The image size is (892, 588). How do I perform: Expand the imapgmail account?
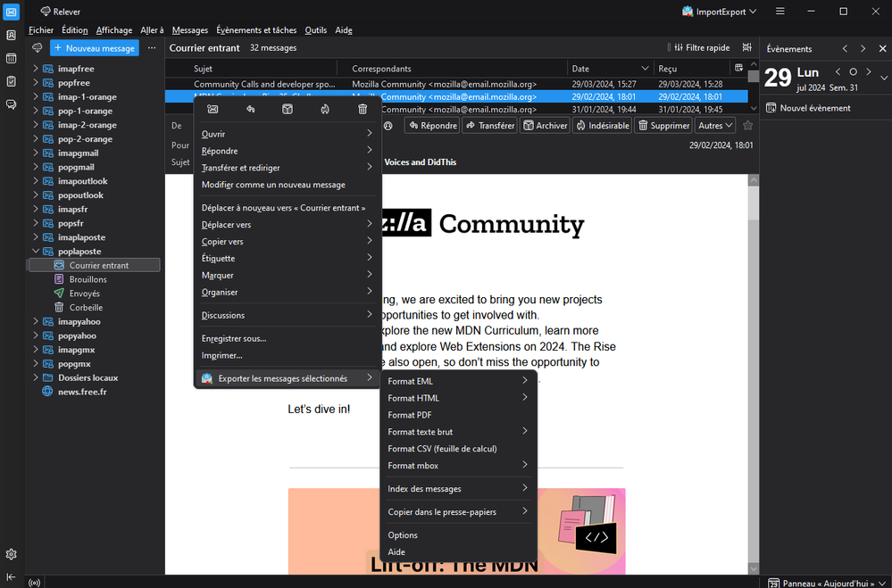[36, 153]
